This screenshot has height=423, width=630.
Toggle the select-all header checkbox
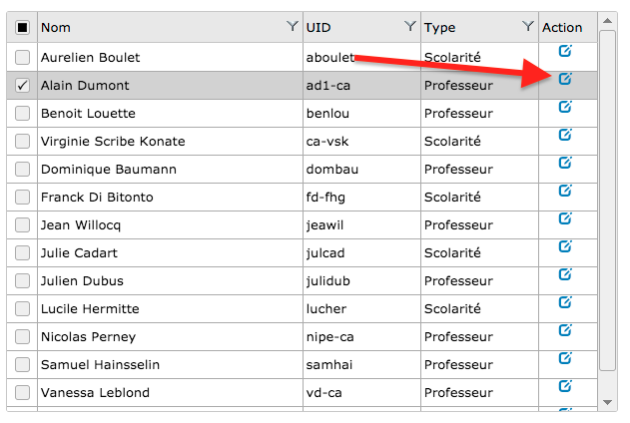click(22, 28)
